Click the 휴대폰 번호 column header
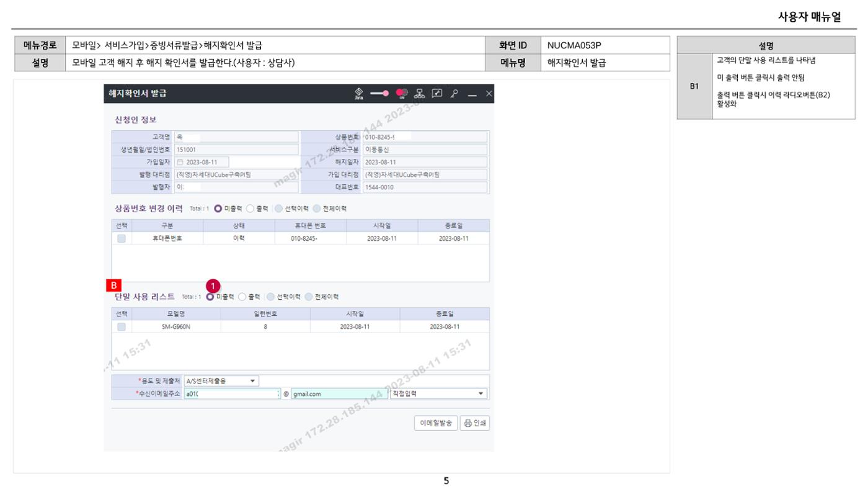This screenshot has width=868, height=489. coord(310,225)
